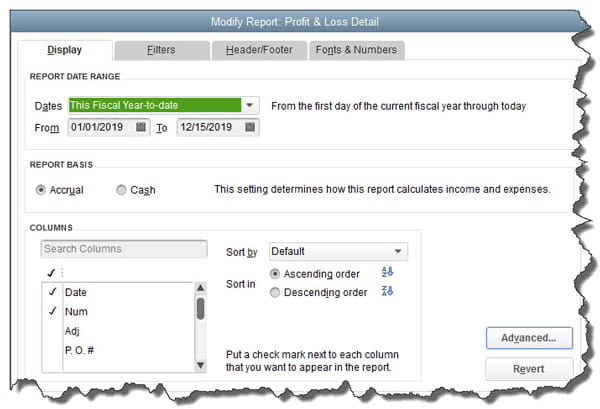Uncheck the Num column
The width and height of the screenshot is (600, 409).
[x=50, y=312]
